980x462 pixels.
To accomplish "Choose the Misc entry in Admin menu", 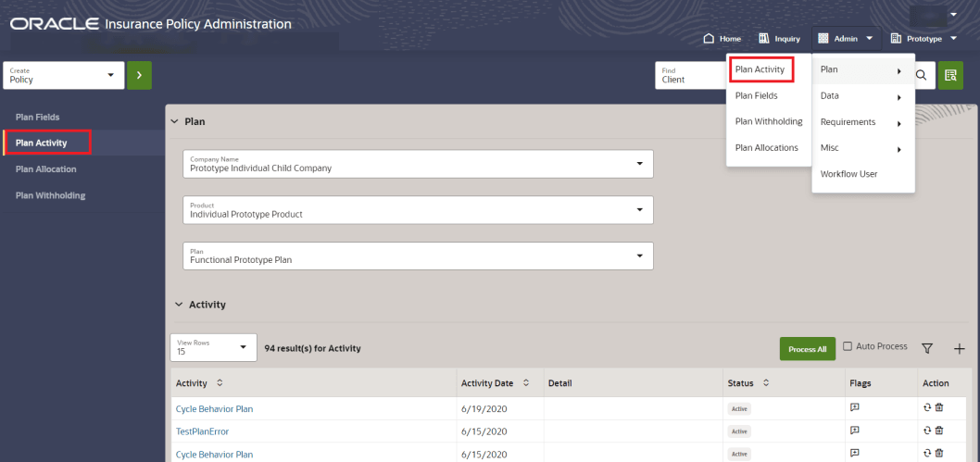I will [863, 148].
